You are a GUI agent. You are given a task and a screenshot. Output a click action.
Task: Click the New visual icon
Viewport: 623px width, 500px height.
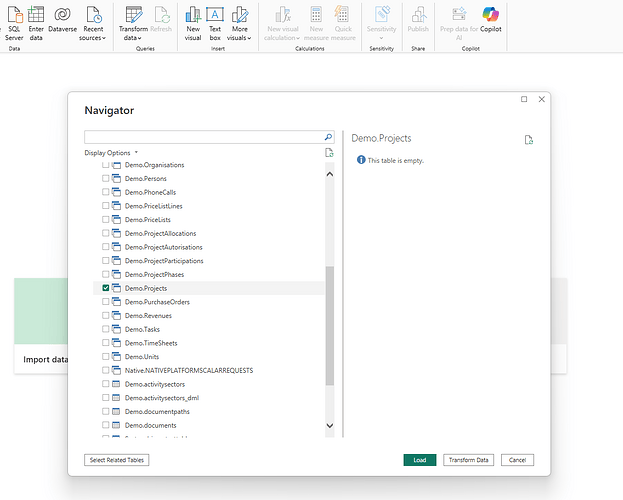(x=193, y=15)
